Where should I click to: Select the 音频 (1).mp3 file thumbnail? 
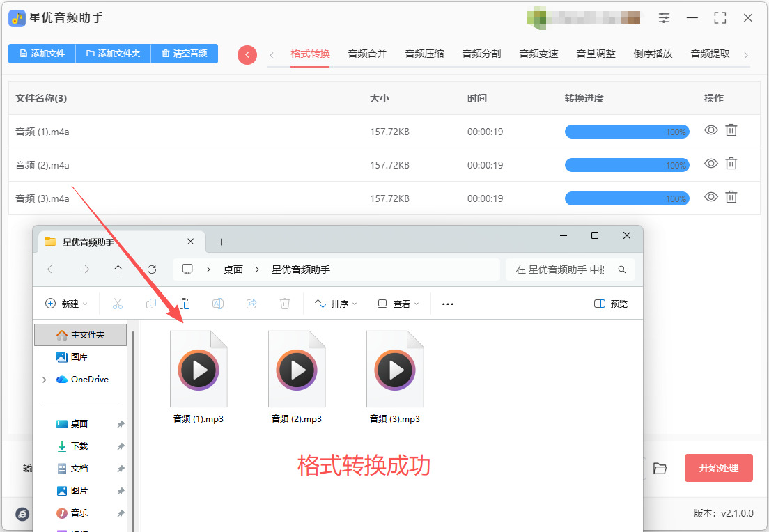pos(199,369)
